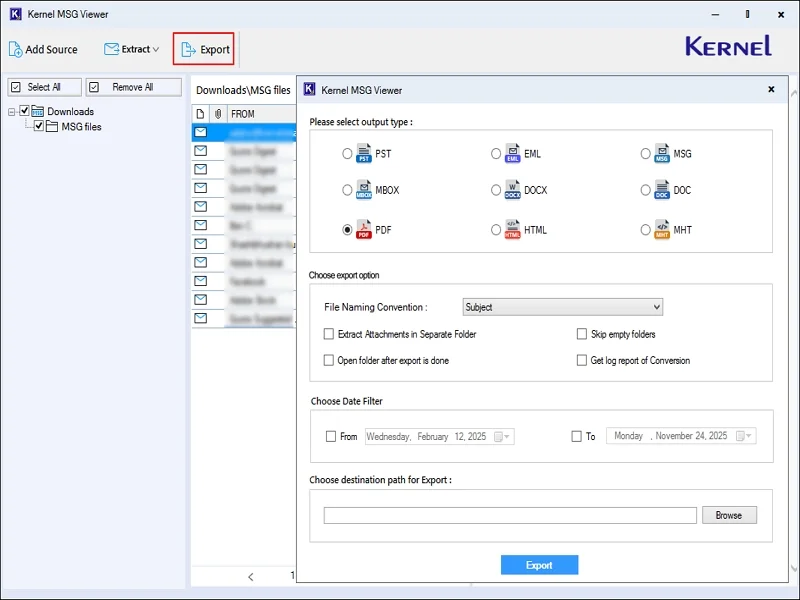Check Extract Attachments in Separate Folder
The image size is (800, 600).
coord(329,334)
